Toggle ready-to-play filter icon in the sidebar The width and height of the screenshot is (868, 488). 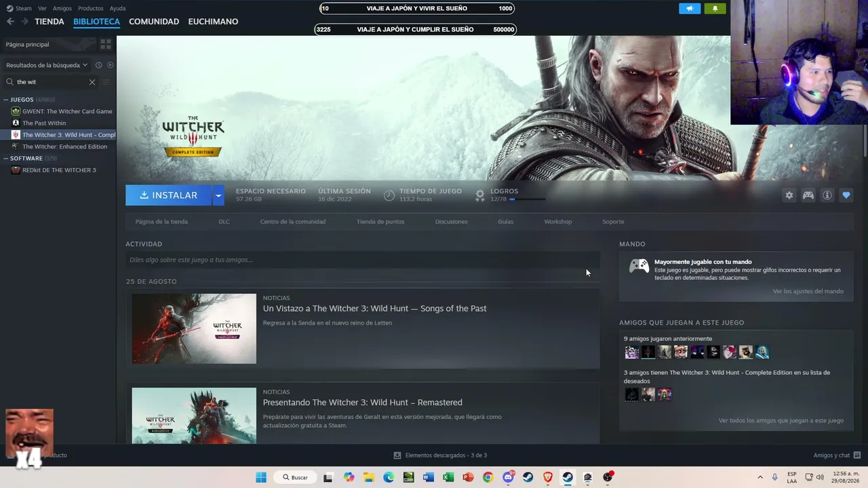coord(110,65)
